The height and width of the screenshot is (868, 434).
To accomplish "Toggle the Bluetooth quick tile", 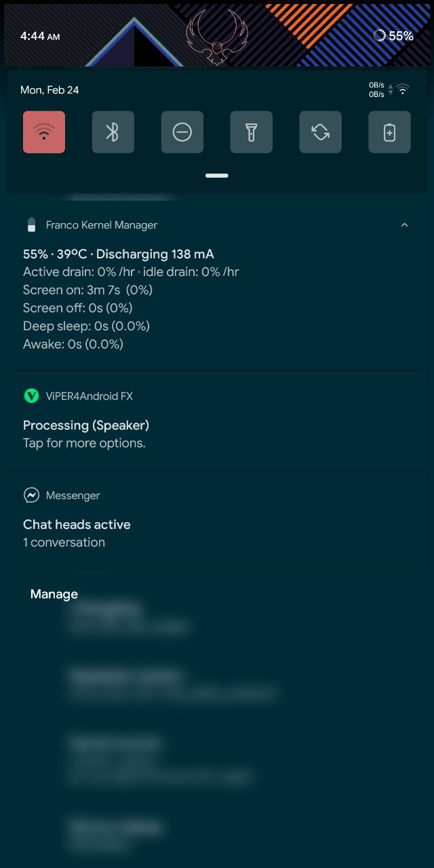I will [x=113, y=132].
